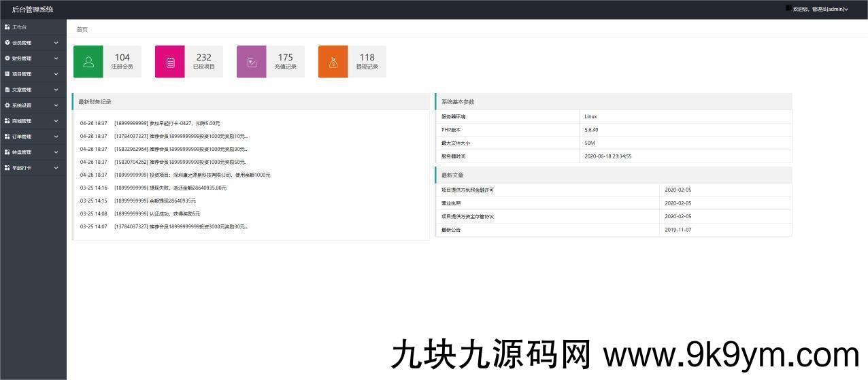Click the 后台管理系统 title logo
The width and height of the screenshot is (868, 380).
(33, 10)
